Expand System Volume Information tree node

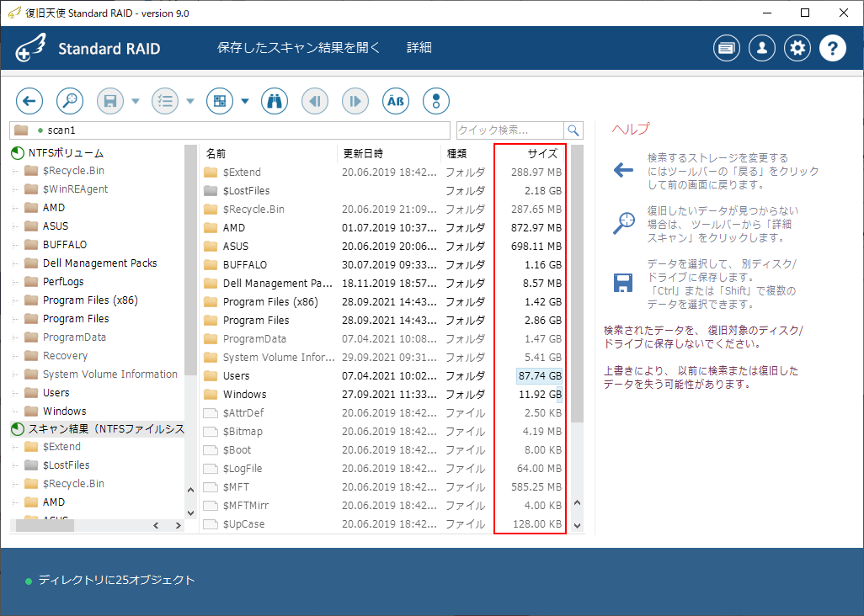coord(15,374)
